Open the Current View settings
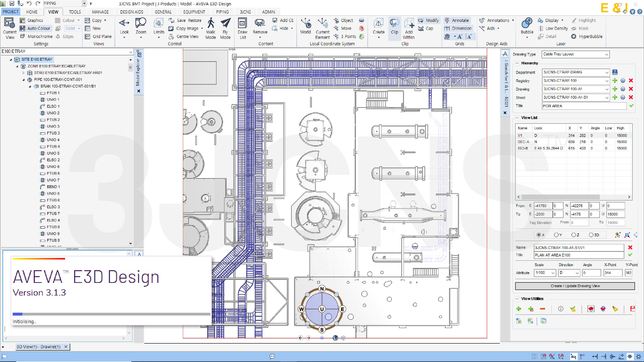Viewport: 644px width, 362px height. pos(9,28)
